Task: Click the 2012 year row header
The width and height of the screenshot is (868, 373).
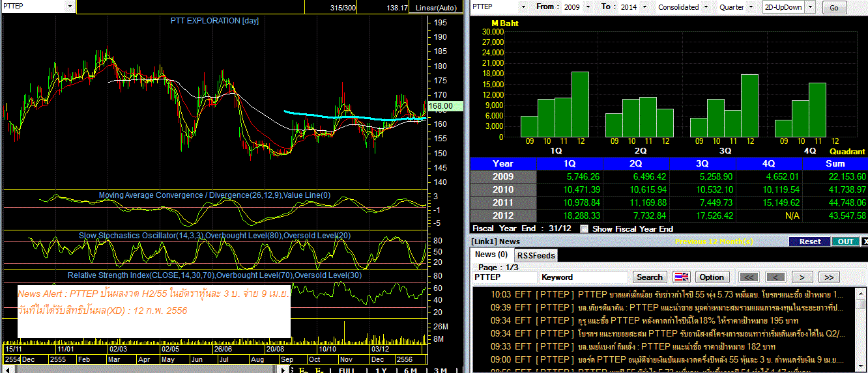Action: click(x=503, y=215)
